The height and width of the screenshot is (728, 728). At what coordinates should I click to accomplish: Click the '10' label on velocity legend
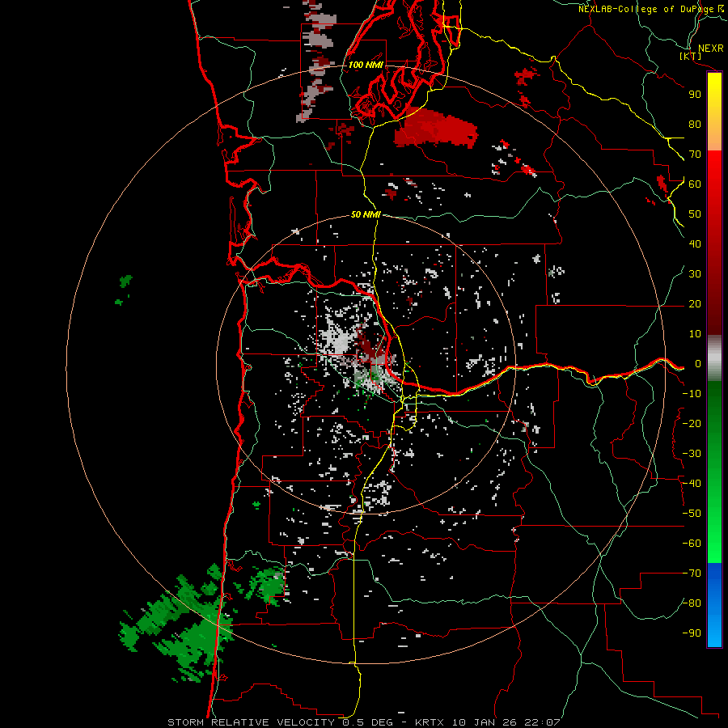pyautogui.click(x=695, y=334)
